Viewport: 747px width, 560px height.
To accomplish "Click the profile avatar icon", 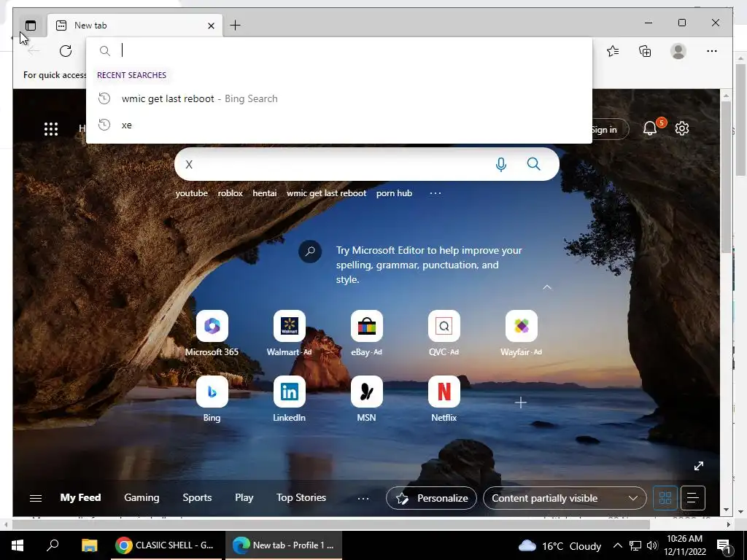I will pyautogui.click(x=678, y=51).
